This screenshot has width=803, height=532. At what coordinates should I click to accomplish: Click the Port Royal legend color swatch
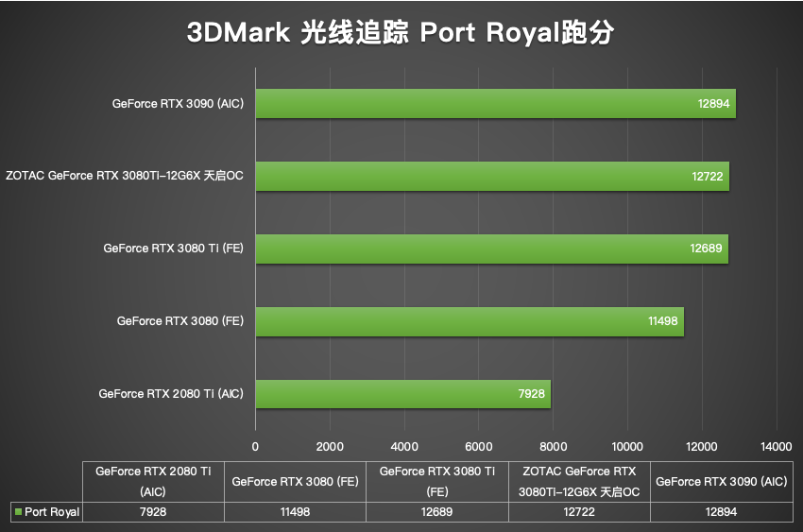[x=19, y=511]
